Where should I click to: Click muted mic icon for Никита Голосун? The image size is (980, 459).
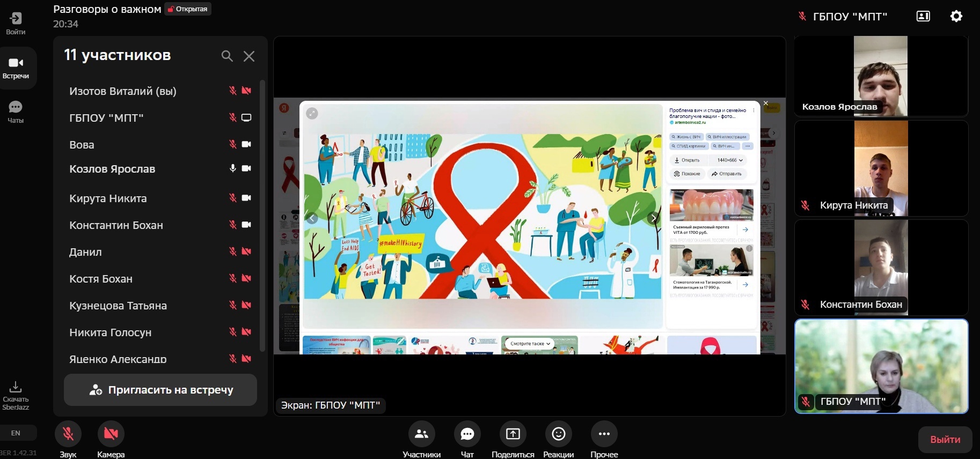[233, 332]
